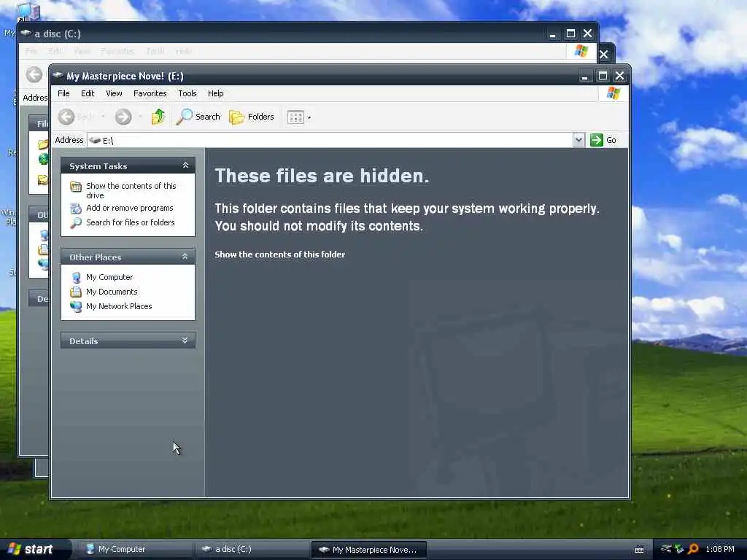Image resolution: width=747 pixels, height=560 pixels.
Task: Open the Edit menu
Action: [x=88, y=93]
